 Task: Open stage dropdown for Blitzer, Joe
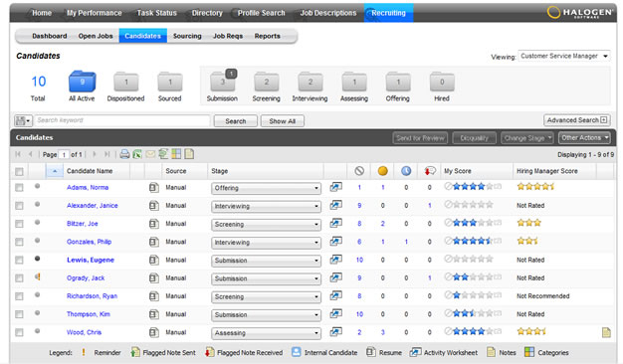point(266,225)
